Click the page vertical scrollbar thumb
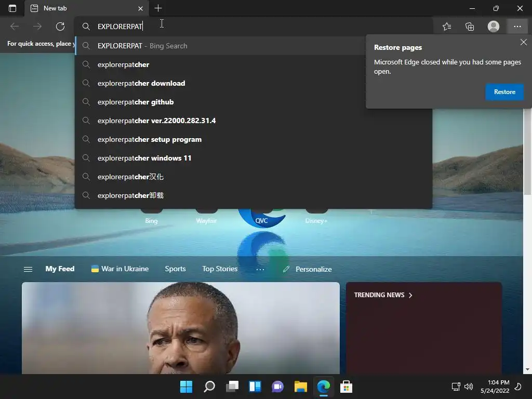Screen dimensions: 532x399 click(x=527, y=152)
